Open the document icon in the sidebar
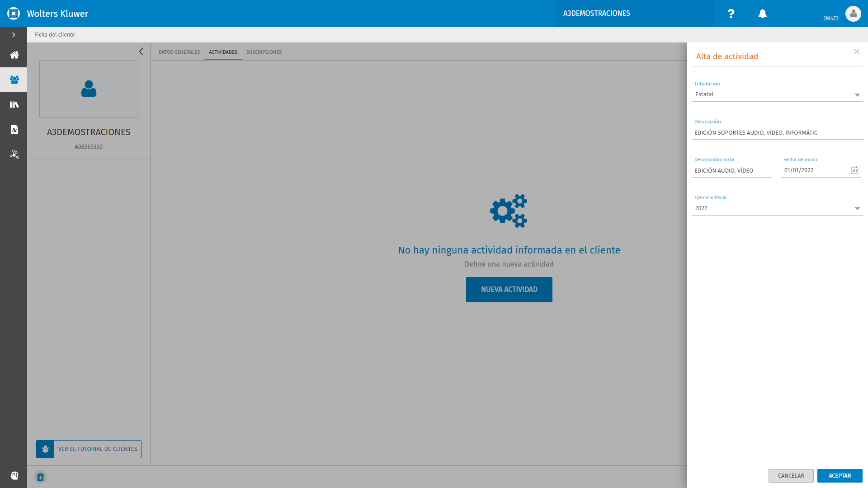This screenshot has width=868, height=488. click(14, 129)
